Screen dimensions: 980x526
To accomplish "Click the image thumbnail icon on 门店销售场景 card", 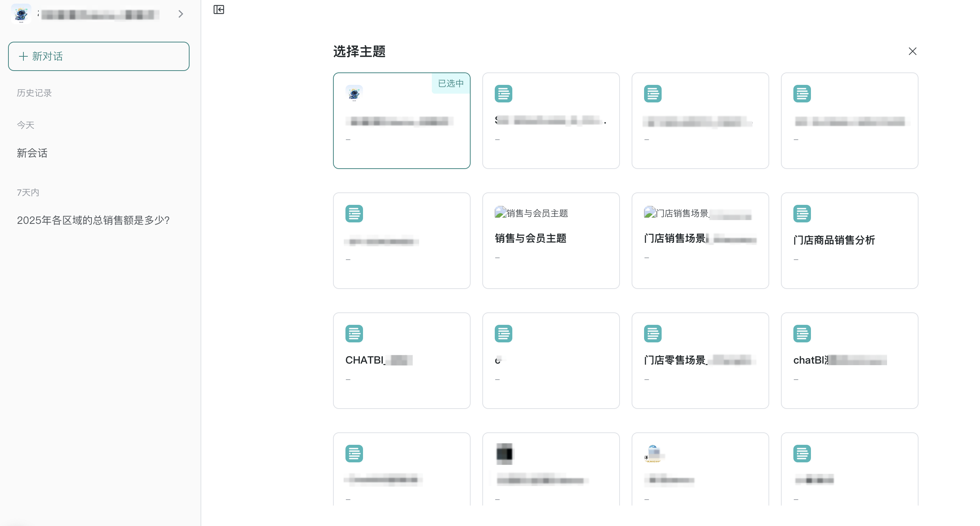I will [648, 212].
